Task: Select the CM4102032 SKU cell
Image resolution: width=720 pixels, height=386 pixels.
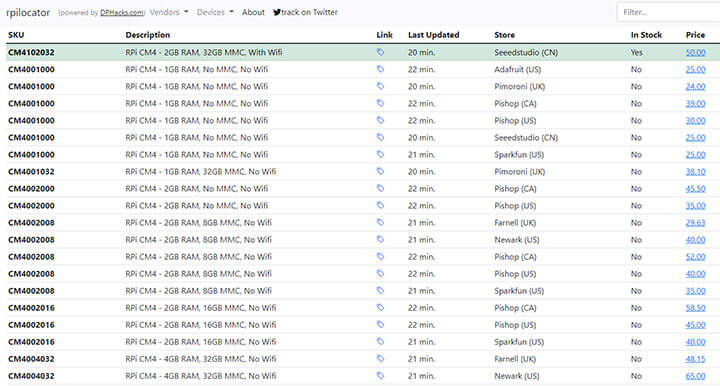Action: point(31,52)
